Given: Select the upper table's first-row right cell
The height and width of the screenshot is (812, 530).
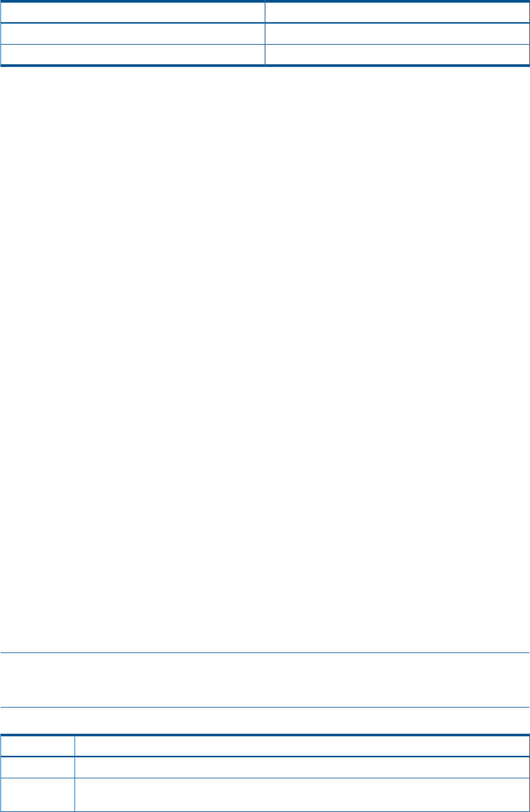Looking at the screenshot, I should point(397,12).
